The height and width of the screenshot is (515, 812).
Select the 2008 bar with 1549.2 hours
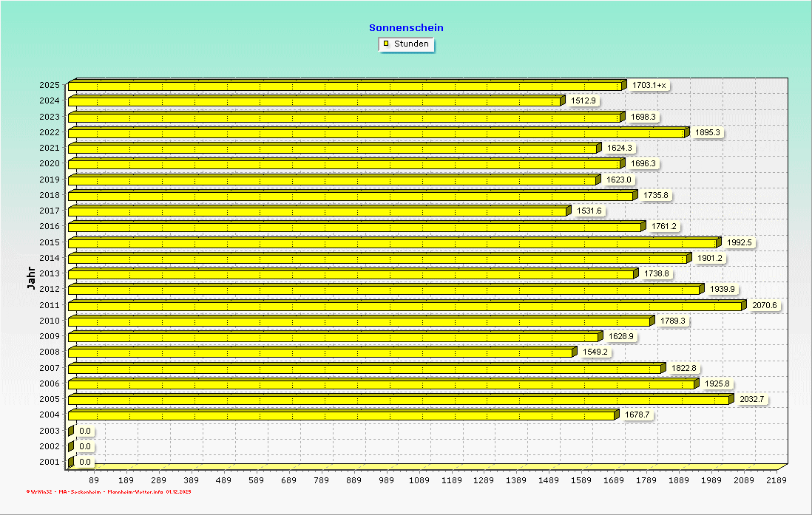point(320,352)
